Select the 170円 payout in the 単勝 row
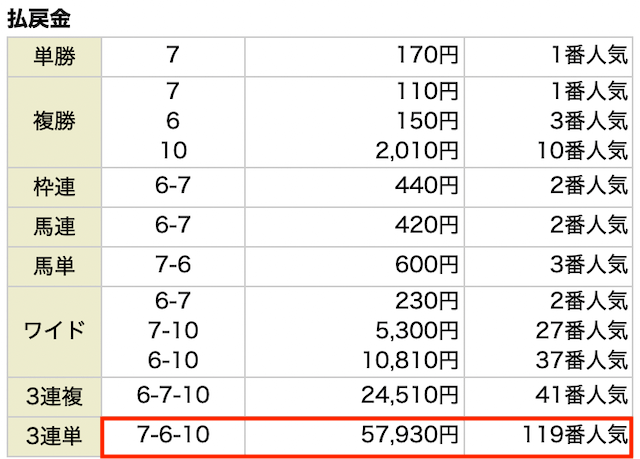This screenshot has width=640, height=459. pyautogui.click(x=427, y=55)
